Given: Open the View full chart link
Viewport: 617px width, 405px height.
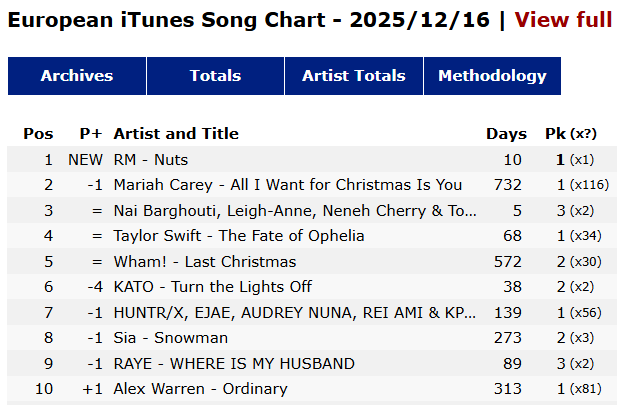Looking at the screenshot, I should [x=563, y=20].
